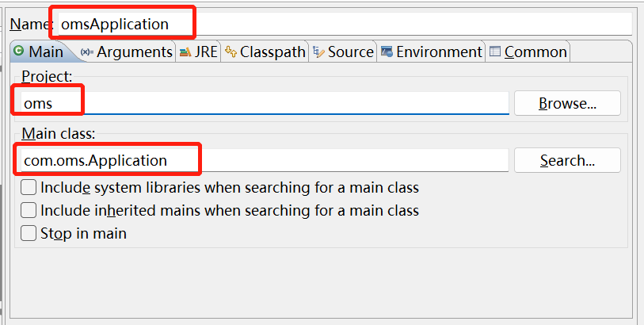Screen dimensions: 644x325
Task: Click the Source tab icon
Action: pyautogui.click(x=318, y=52)
